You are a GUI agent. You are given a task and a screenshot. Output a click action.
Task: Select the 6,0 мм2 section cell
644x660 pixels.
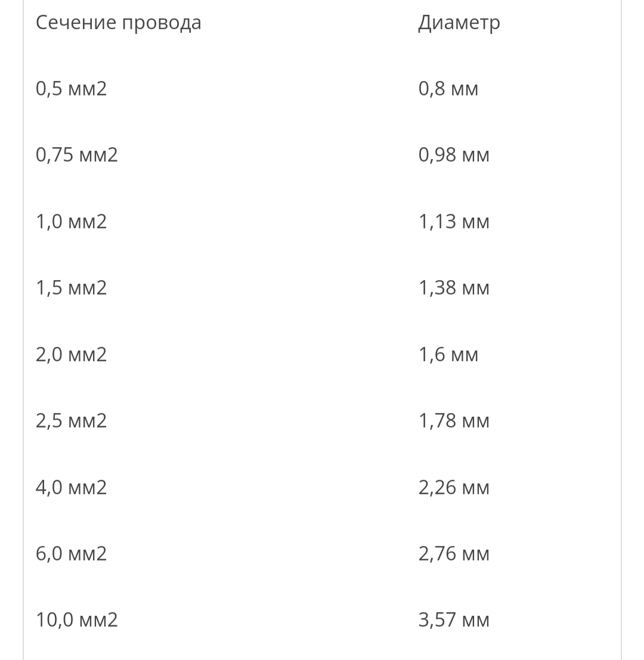point(71,553)
